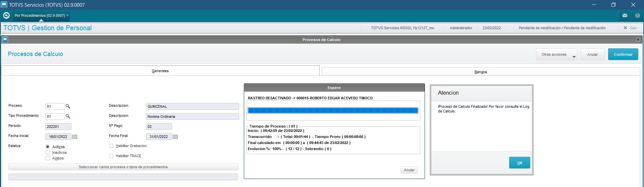Image resolution: width=644 pixels, height=187 pixels.
Task: Click the Proceso input field
Action: (x=55, y=106)
